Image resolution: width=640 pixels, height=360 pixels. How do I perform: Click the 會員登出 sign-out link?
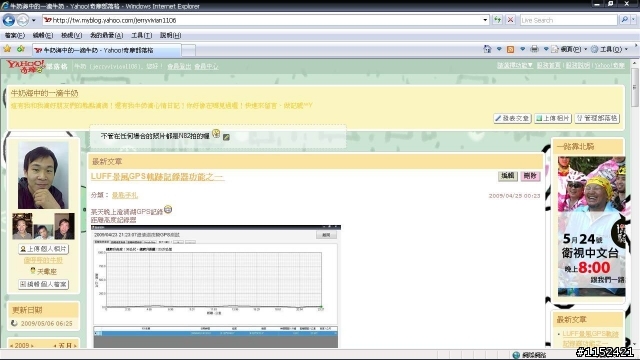pos(179,67)
